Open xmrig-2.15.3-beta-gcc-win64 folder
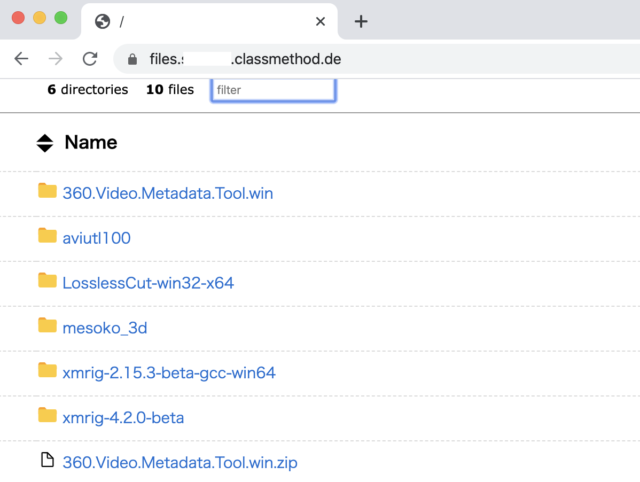The width and height of the screenshot is (640, 482). [169, 373]
